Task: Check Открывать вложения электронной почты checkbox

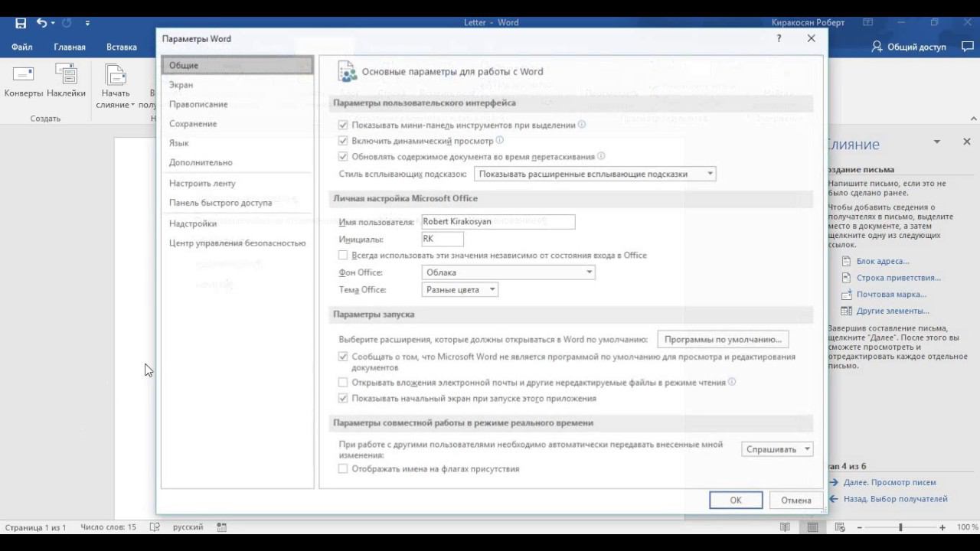Action: tap(343, 383)
